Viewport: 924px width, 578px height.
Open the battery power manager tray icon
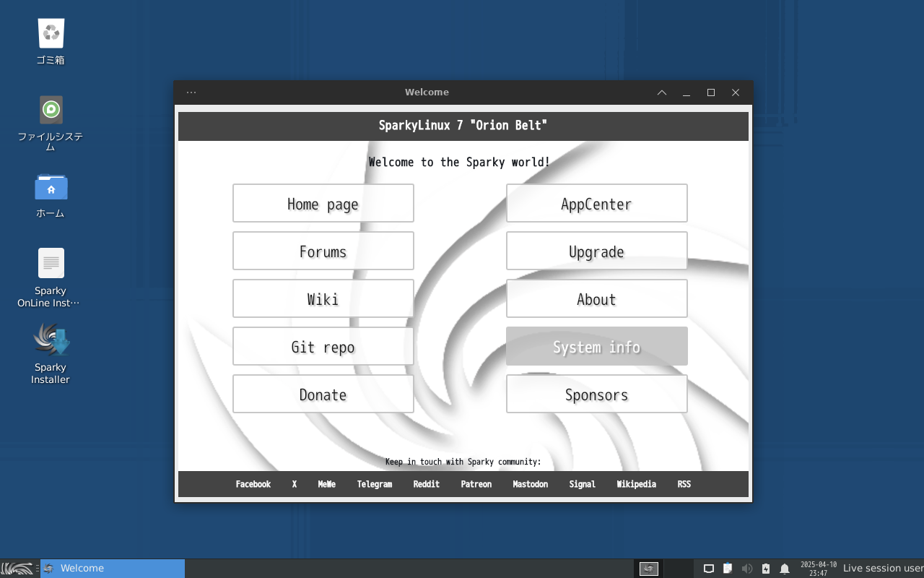(766, 569)
